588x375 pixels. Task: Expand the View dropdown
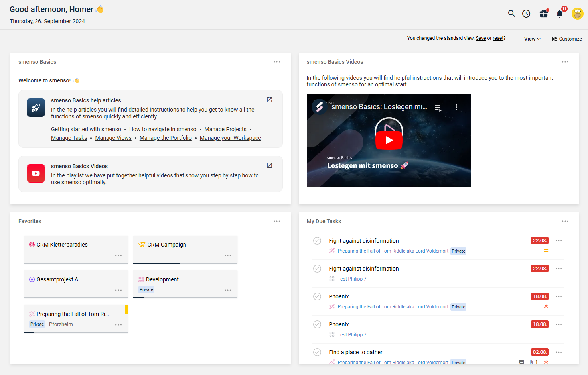(x=532, y=39)
